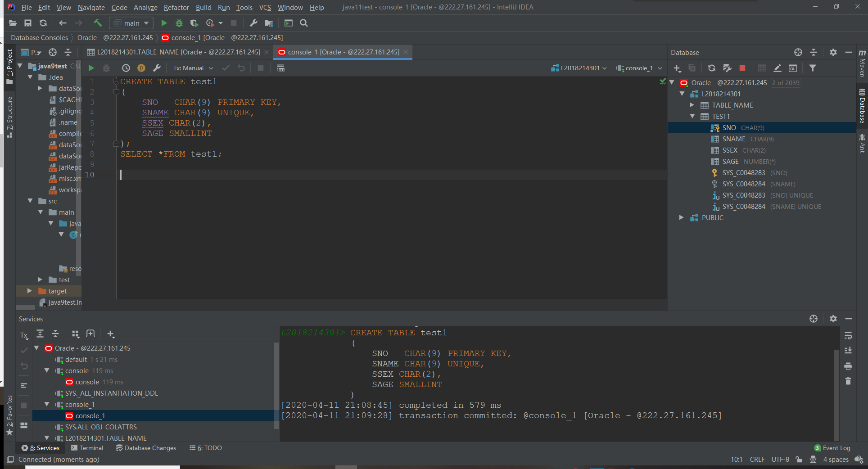The image size is (868, 469).
Task: Close the console_1 editor tab
Action: coord(406,52)
